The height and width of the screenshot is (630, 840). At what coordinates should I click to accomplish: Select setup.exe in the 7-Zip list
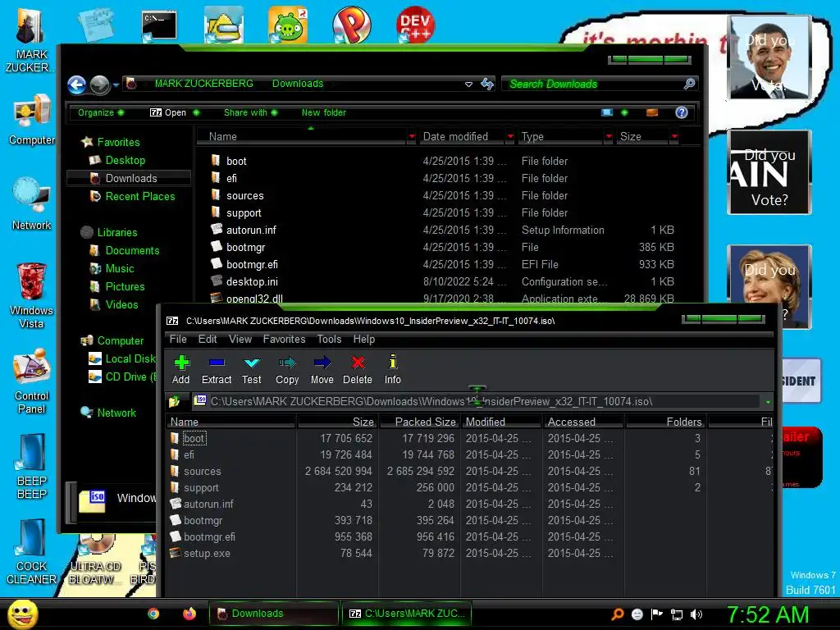[x=207, y=554]
